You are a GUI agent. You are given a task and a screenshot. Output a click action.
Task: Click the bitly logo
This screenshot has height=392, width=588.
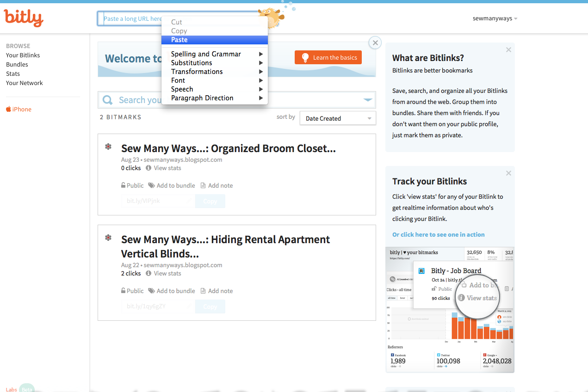pyautogui.click(x=24, y=18)
